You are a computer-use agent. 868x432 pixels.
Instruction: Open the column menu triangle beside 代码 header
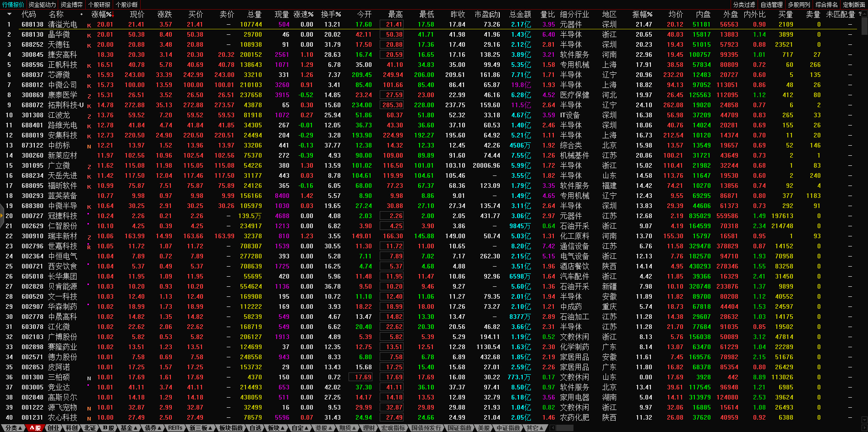point(9,15)
